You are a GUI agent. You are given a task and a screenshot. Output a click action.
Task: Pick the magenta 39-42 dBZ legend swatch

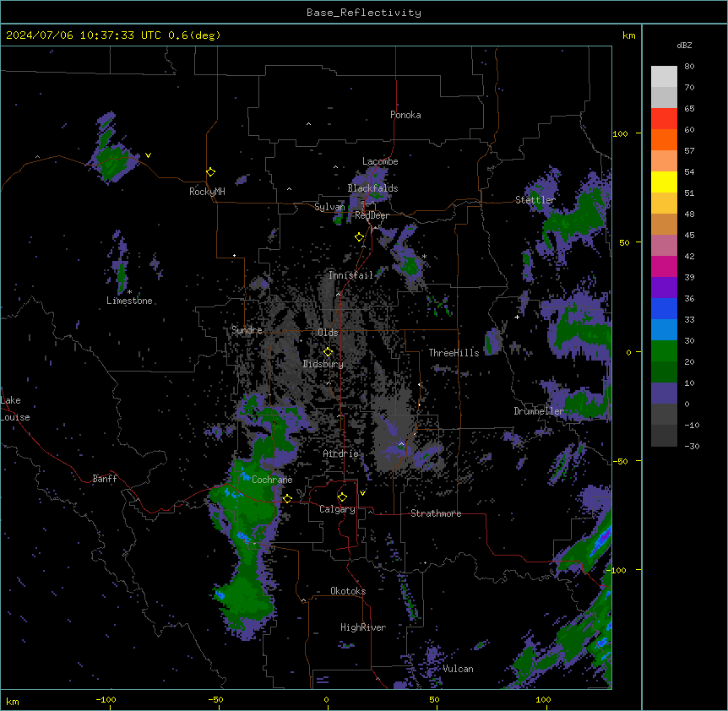point(664,266)
